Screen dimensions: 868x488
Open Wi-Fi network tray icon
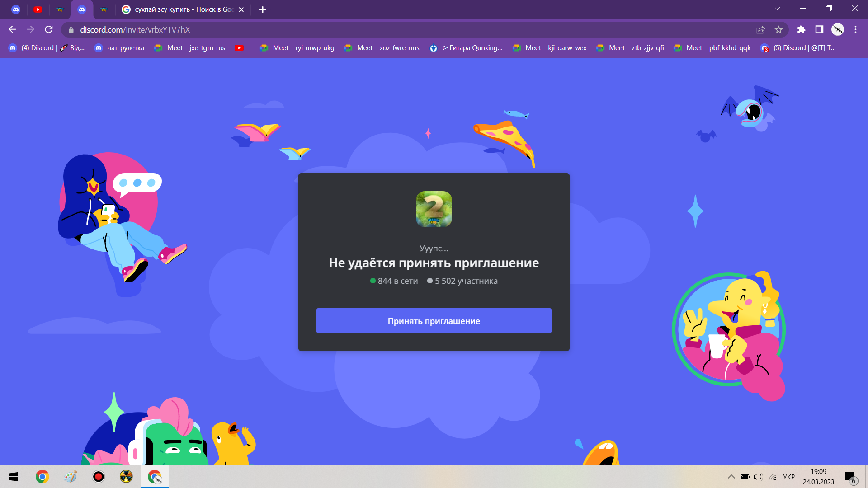773,477
